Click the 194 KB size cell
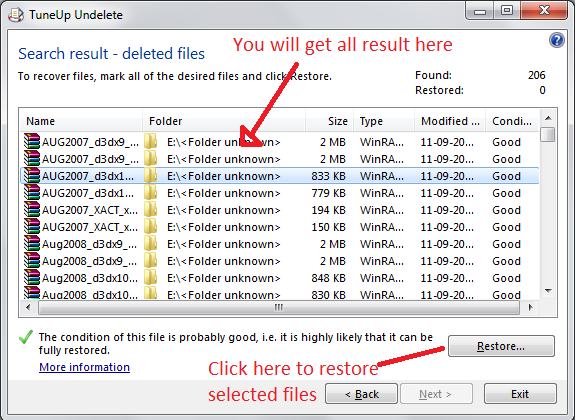Image resolution: width=576 pixels, height=420 pixels. point(328,210)
